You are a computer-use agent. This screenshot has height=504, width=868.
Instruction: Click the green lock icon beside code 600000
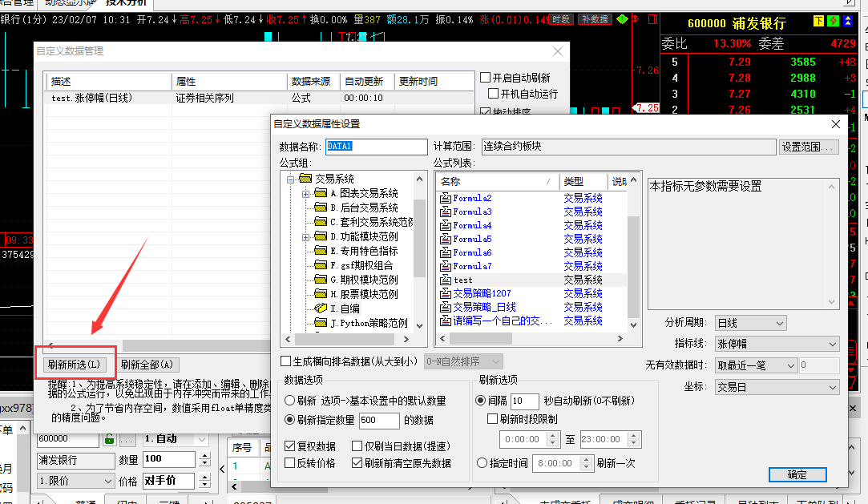click(109, 439)
